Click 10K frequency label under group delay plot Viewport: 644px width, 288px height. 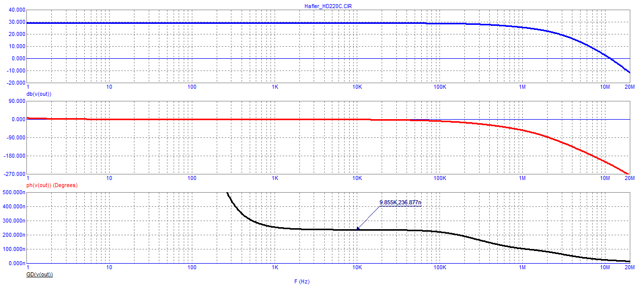point(357,268)
